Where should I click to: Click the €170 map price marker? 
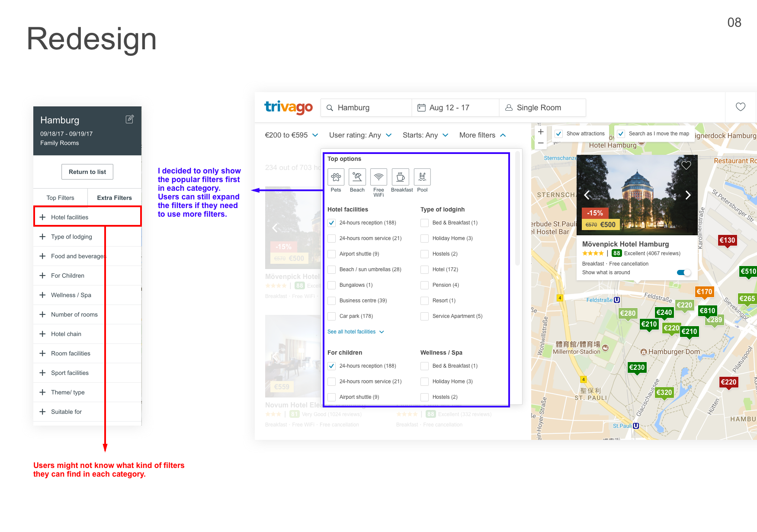[x=704, y=292]
